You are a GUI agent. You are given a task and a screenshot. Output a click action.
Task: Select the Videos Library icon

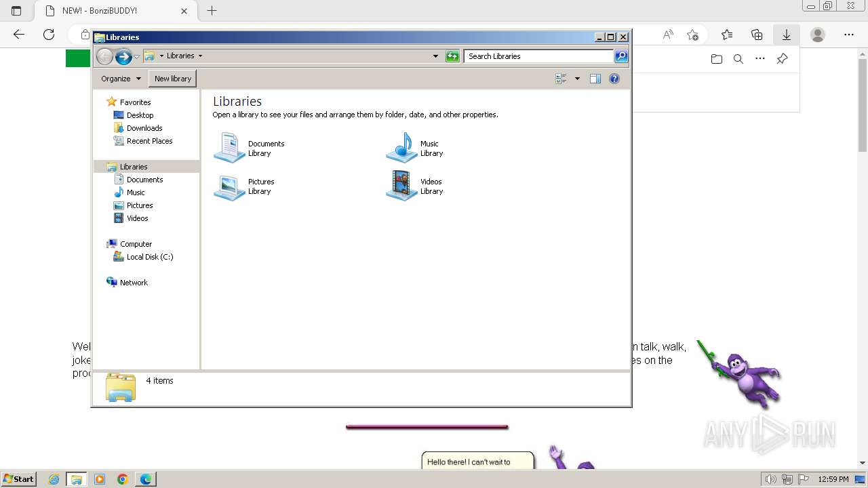point(401,186)
